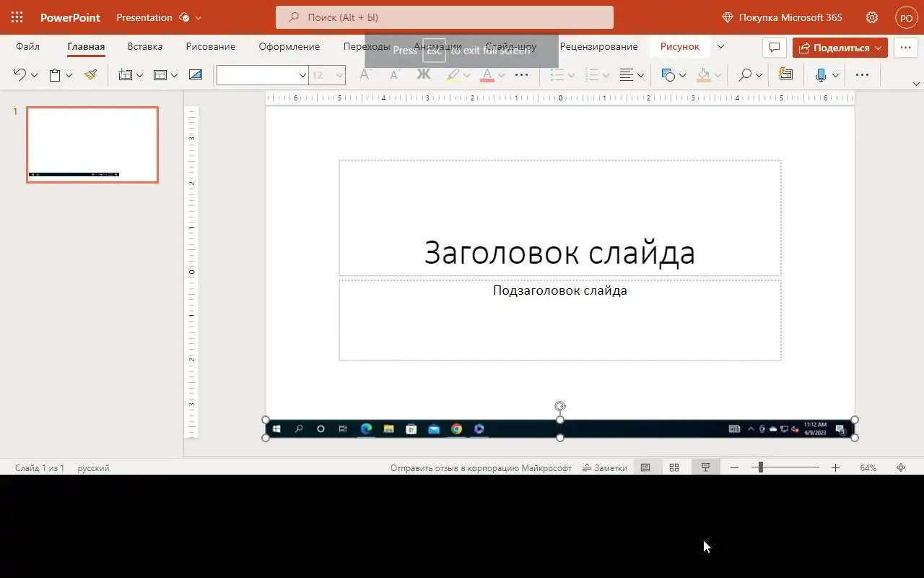The width and height of the screenshot is (924, 578).
Task: Click the Поиск search box
Action: click(x=445, y=17)
